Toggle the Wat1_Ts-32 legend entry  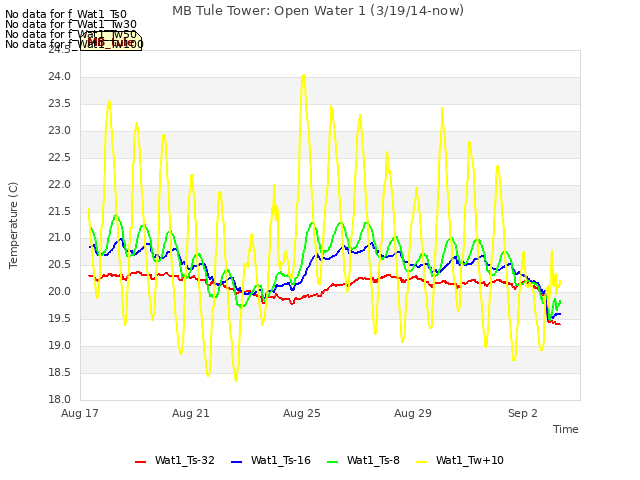175,460
